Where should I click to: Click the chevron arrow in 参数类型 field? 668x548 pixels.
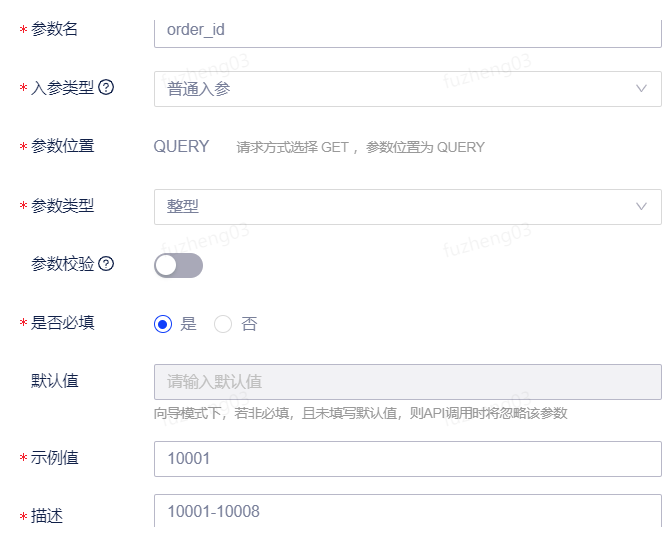tap(641, 207)
